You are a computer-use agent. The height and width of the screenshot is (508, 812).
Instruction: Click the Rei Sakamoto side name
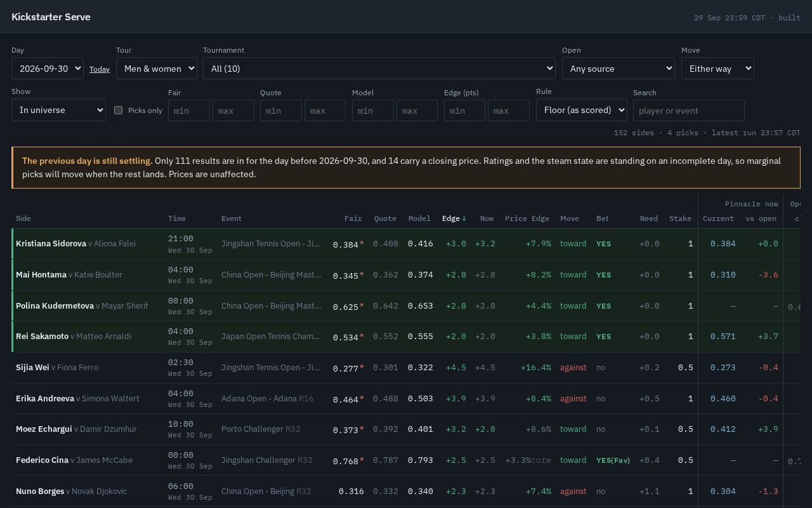pyautogui.click(x=42, y=337)
